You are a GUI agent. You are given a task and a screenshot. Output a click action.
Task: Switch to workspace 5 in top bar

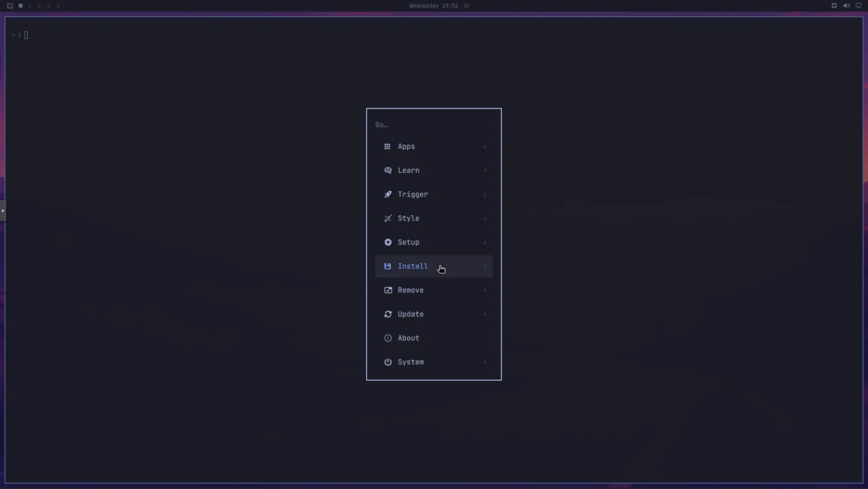coord(58,5)
